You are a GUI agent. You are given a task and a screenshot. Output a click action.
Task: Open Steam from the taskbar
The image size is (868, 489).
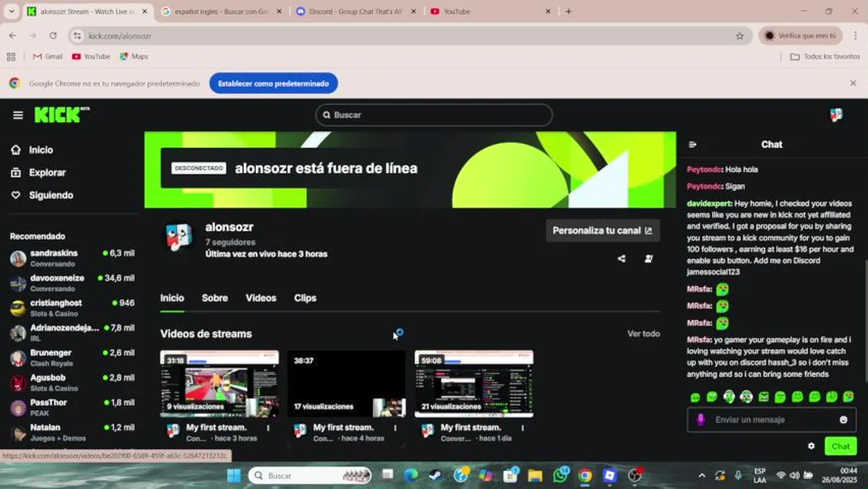[436, 475]
